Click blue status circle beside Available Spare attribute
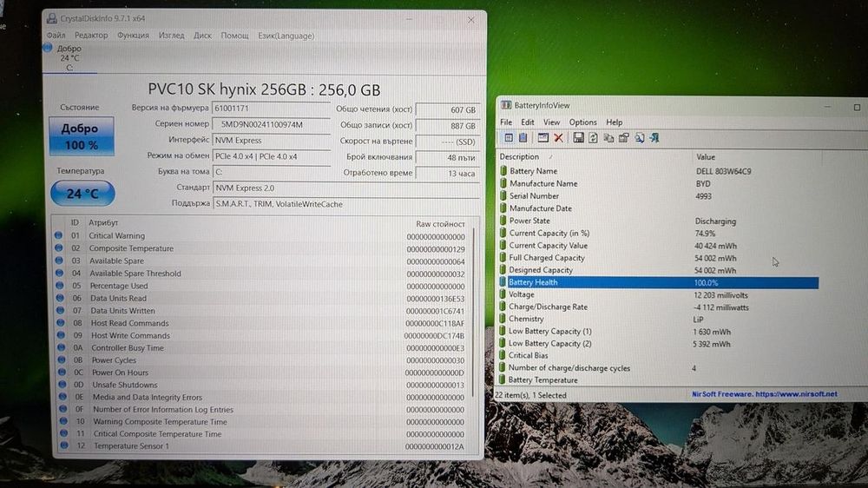 [x=59, y=260]
